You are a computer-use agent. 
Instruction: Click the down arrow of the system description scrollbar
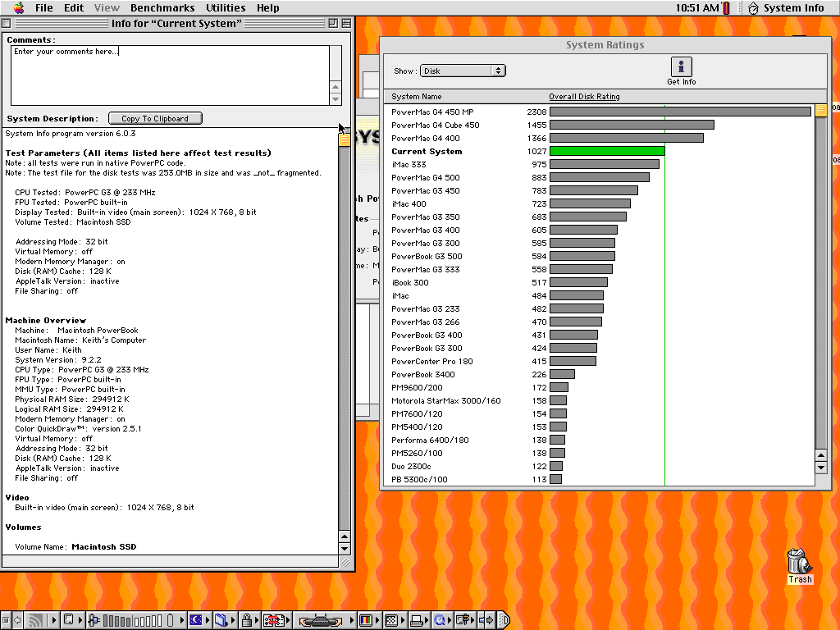coord(345,549)
